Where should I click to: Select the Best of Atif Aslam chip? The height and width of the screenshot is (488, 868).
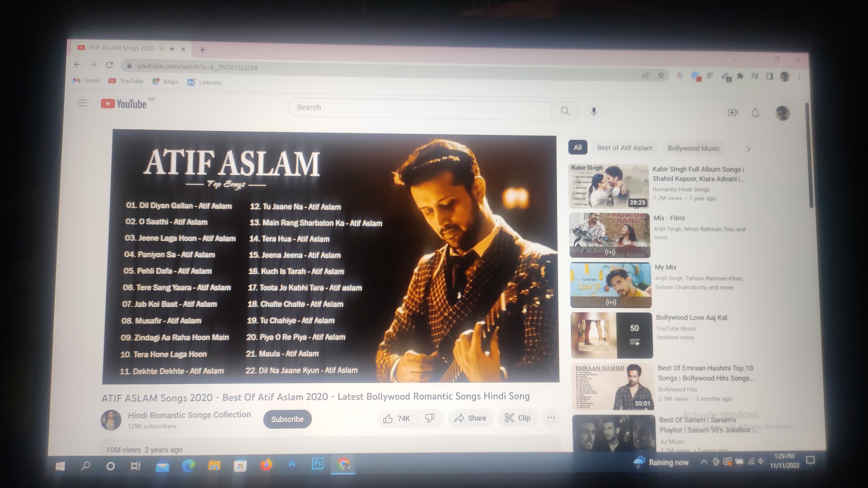(624, 148)
